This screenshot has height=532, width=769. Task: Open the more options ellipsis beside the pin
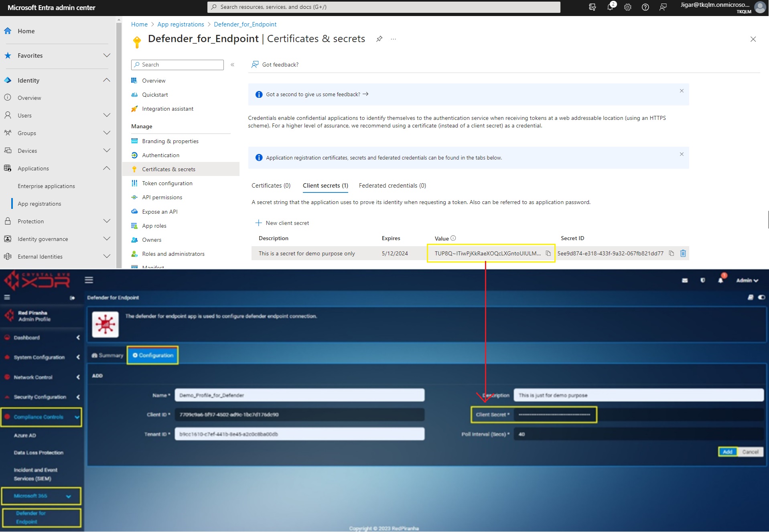click(394, 39)
